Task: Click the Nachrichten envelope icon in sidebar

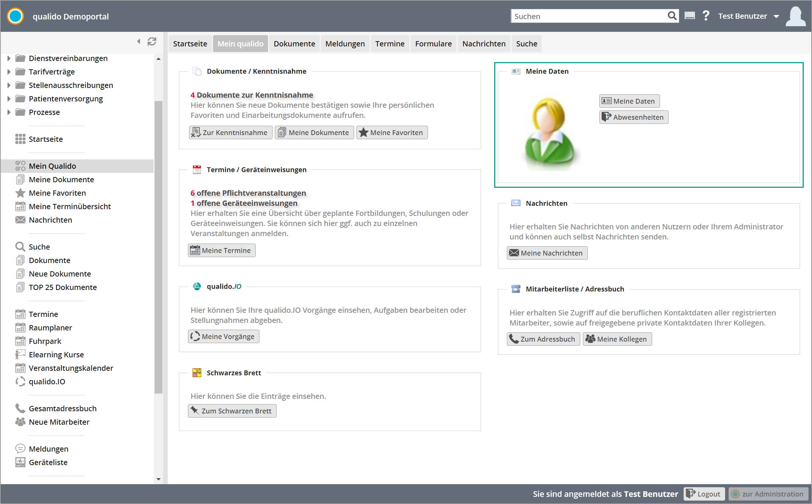Action: (x=20, y=220)
